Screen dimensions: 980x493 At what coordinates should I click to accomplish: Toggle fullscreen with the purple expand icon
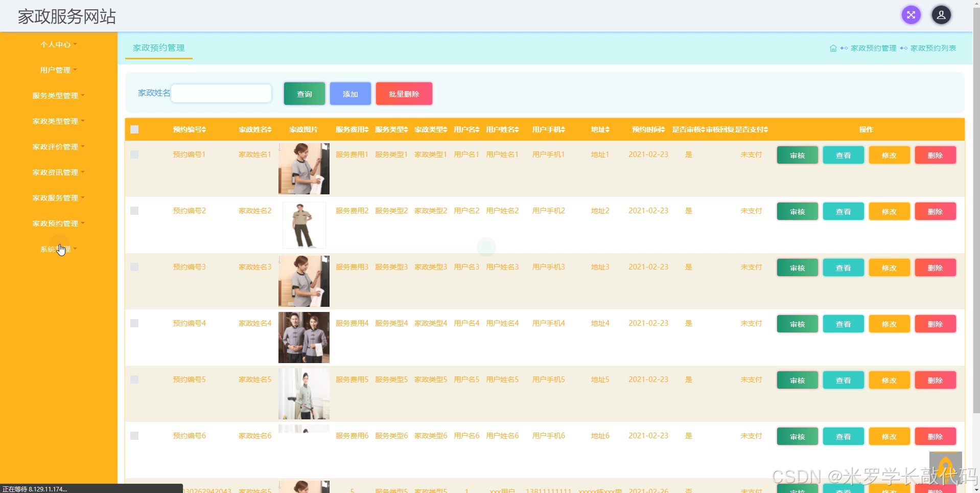[911, 15]
